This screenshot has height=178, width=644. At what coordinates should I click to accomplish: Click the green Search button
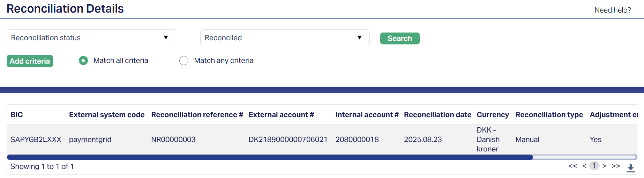(x=399, y=38)
